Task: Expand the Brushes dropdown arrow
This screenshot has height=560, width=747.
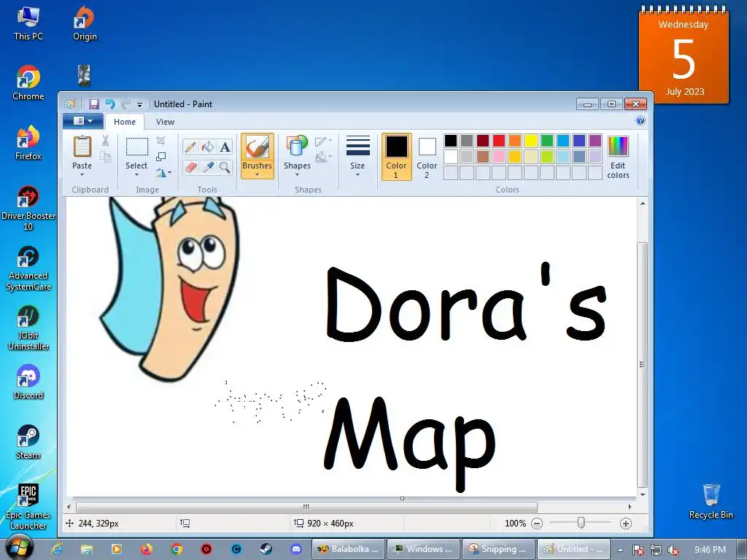Action: coord(257,175)
